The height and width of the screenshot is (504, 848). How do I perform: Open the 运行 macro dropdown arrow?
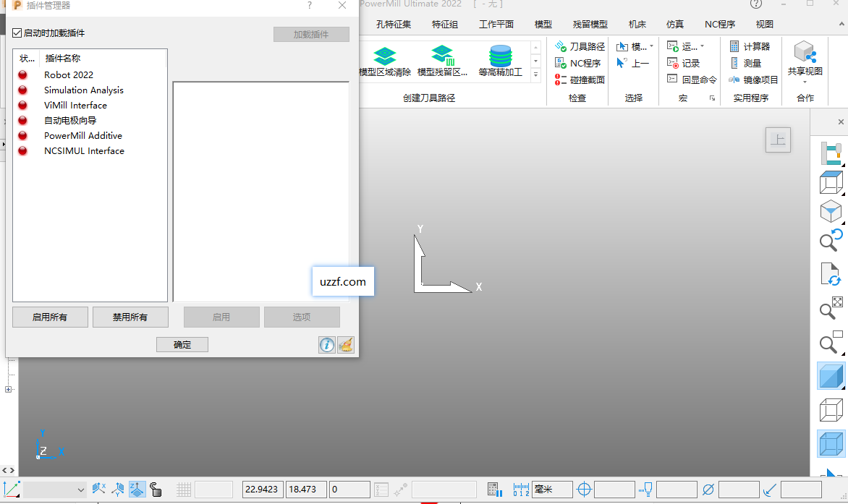702,46
